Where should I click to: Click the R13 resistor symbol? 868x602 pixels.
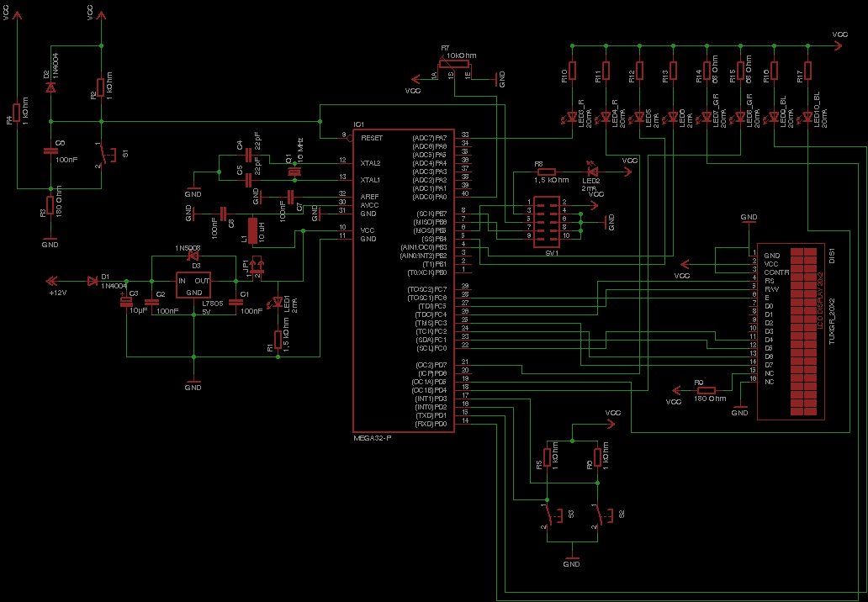click(x=674, y=71)
